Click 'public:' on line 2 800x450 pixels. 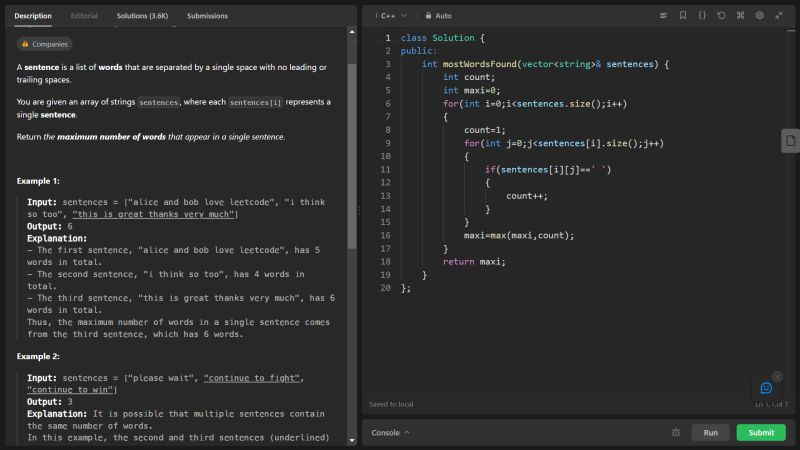point(418,51)
